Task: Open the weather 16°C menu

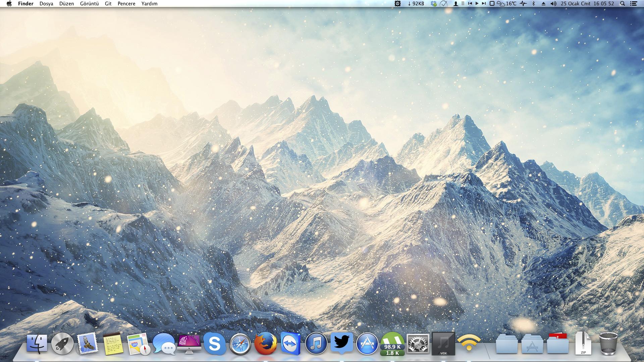Action: pyautogui.click(x=507, y=4)
